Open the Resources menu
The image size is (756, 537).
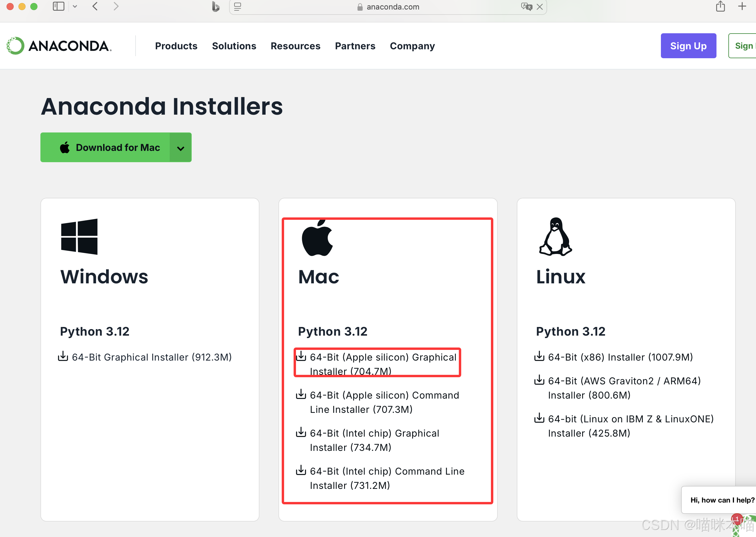tap(295, 46)
